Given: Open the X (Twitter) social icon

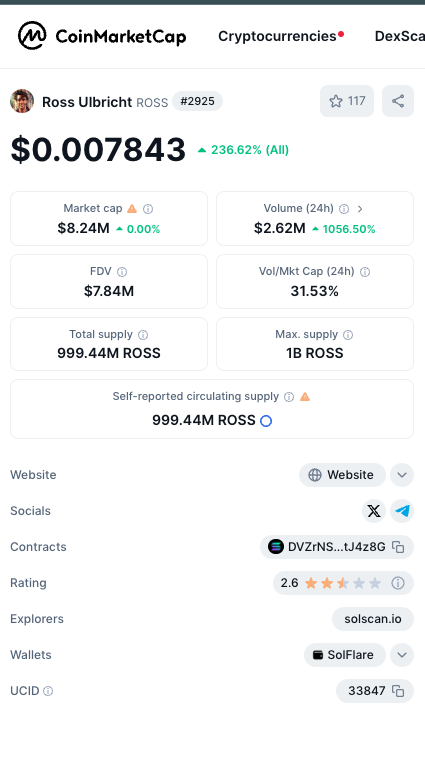Looking at the screenshot, I should pyautogui.click(x=374, y=511).
